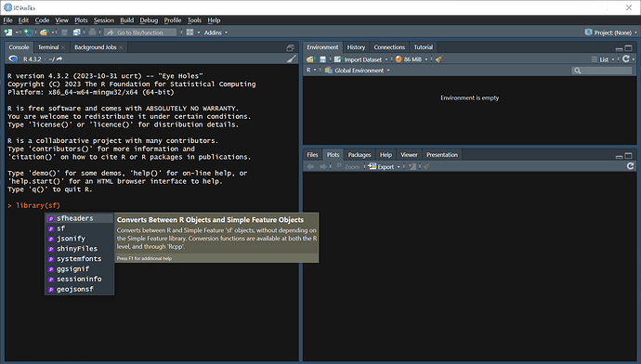The height and width of the screenshot is (364, 641).
Task: Open the Tools menu
Action: pos(194,20)
